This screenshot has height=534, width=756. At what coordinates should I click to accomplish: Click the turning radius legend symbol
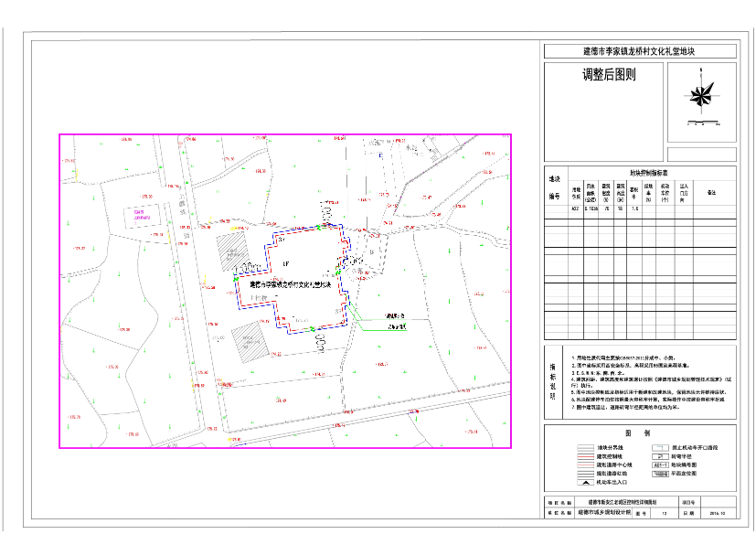pos(659,455)
